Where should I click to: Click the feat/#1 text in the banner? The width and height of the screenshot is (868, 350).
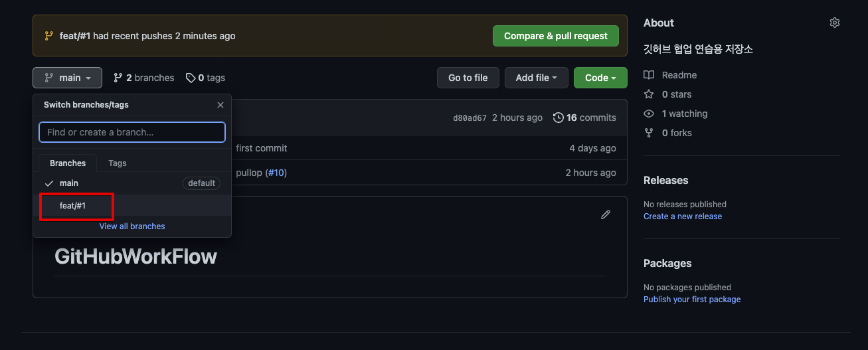pyautogui.click(x=75, y=36)
